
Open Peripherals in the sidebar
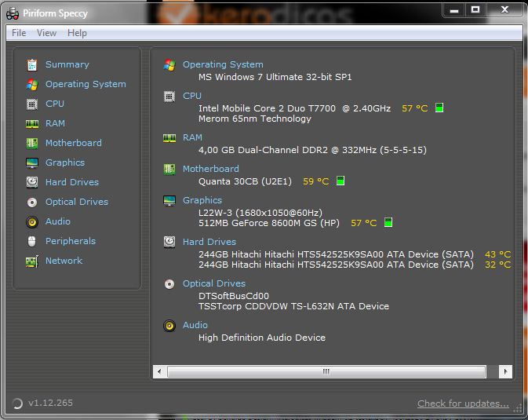tap(71, 241)
